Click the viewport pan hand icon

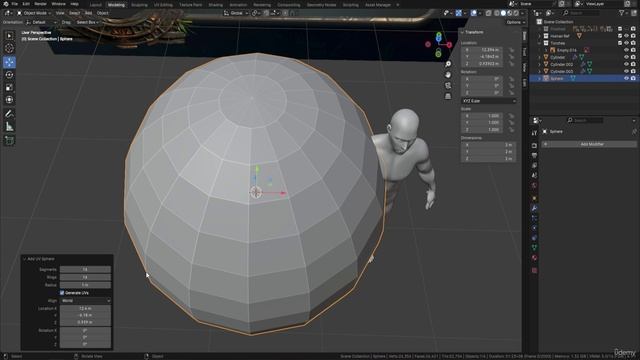click(448, 75)
